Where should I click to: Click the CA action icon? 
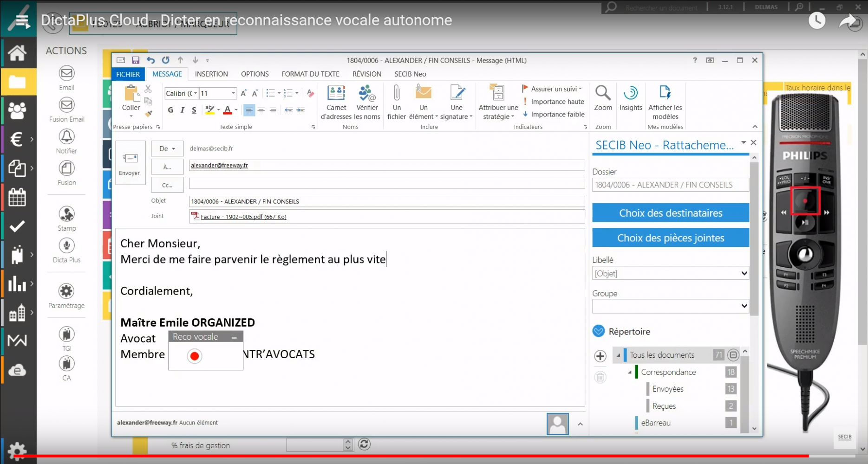coord(66,363)
